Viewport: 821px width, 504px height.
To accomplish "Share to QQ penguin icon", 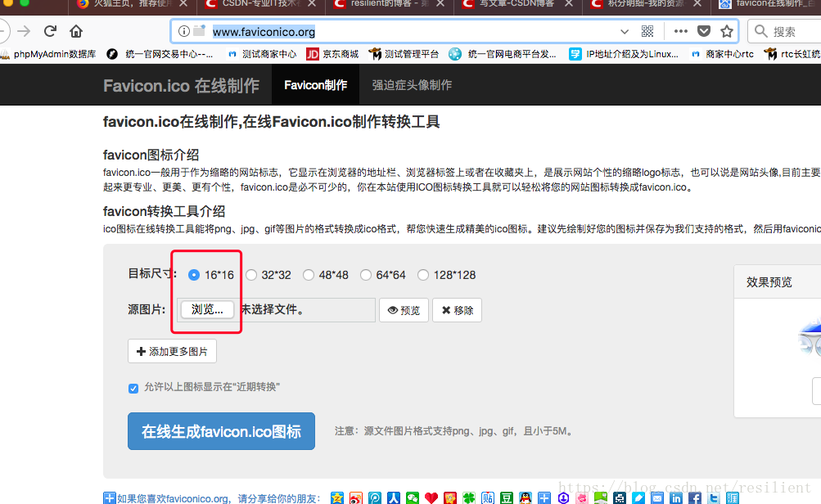I will click(x=526, y=498).
